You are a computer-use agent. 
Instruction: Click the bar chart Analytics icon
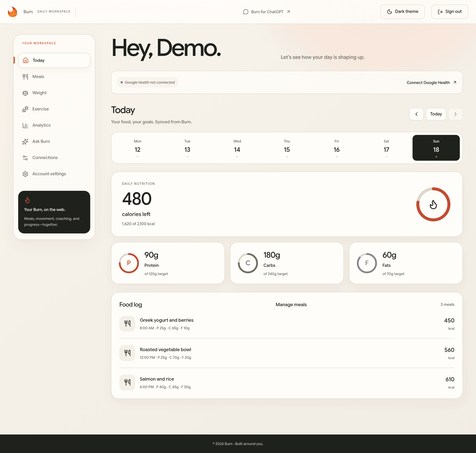click(x=25, y=125)
